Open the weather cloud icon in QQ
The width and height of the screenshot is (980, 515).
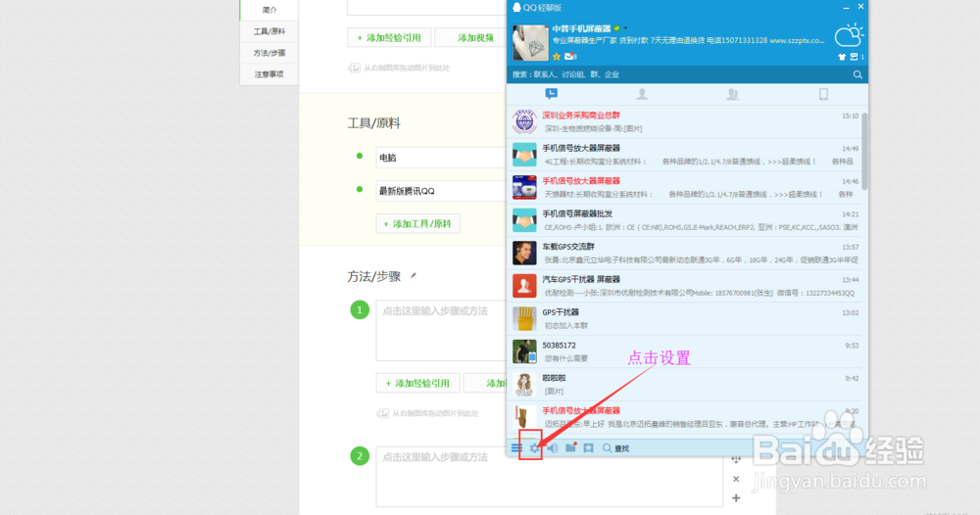(x=850, y=35)
